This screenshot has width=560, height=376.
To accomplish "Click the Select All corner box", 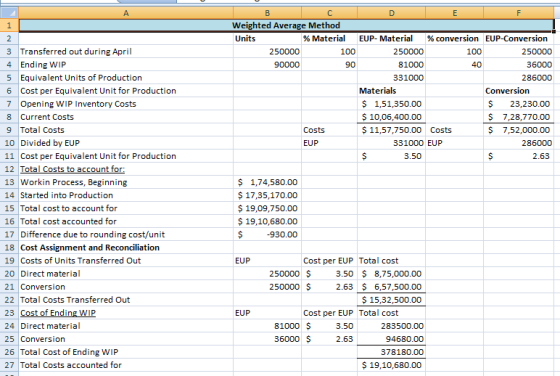I will pyautogui.click(x=9, y=13).
